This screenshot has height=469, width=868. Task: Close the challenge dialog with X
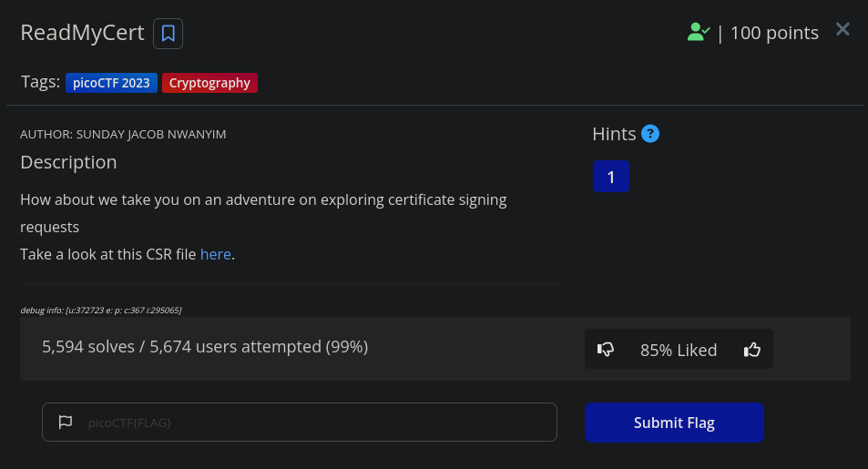click(842, 29)
